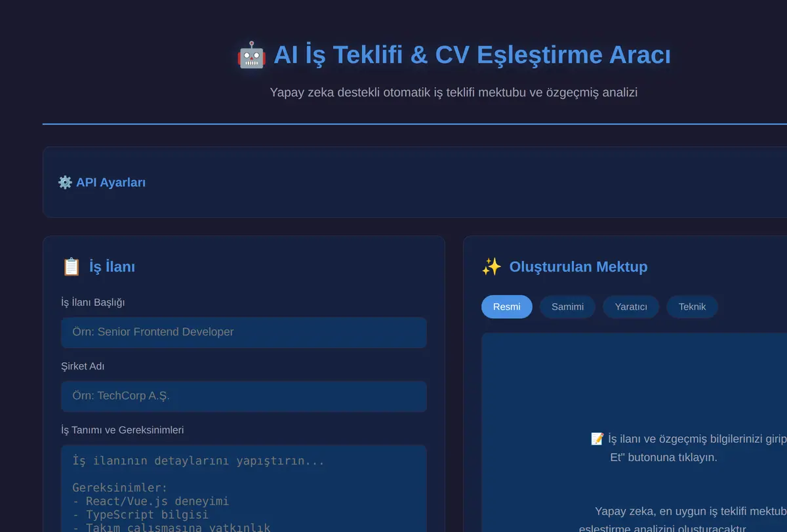Click the İş İlanı section heading
Screen dimensions: 787x532
click(x=112, y=266)
